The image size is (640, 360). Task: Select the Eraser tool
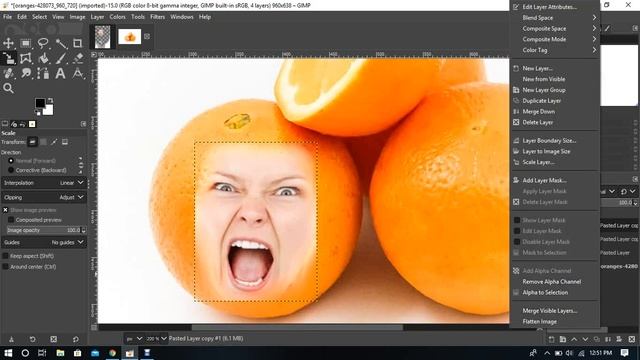[x=78, y=58]
